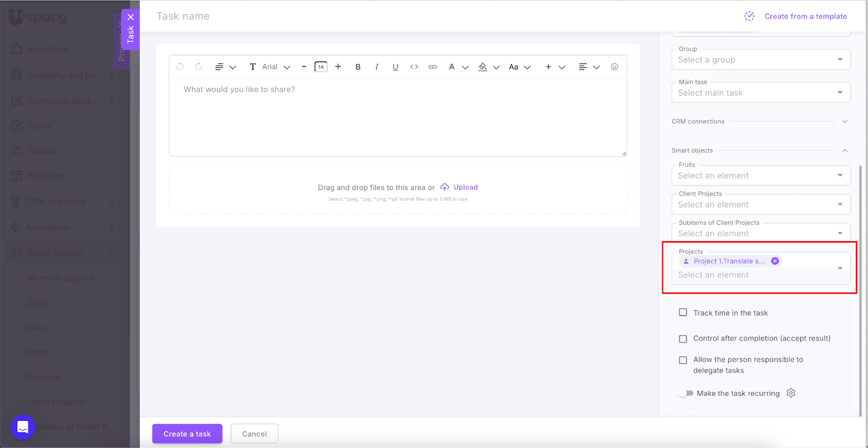Open the Fruits element dropdown
Screen dimensions: 868x448
coord(761,175)
